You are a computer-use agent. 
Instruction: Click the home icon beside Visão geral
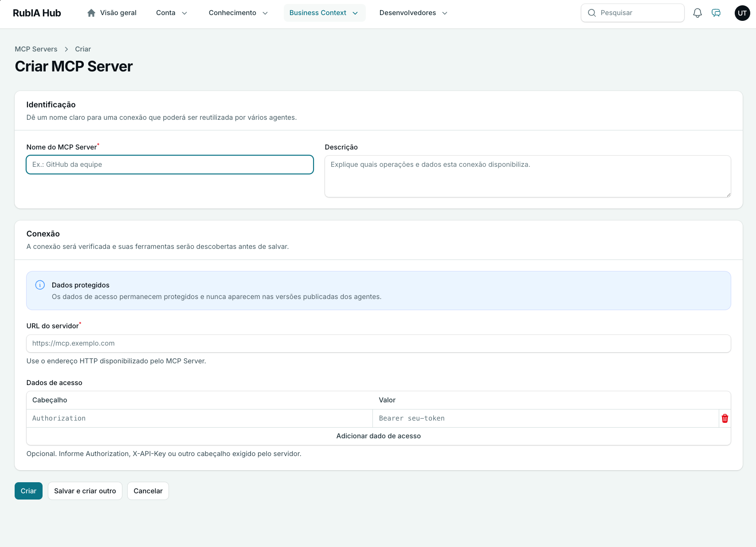coord(91,13)
